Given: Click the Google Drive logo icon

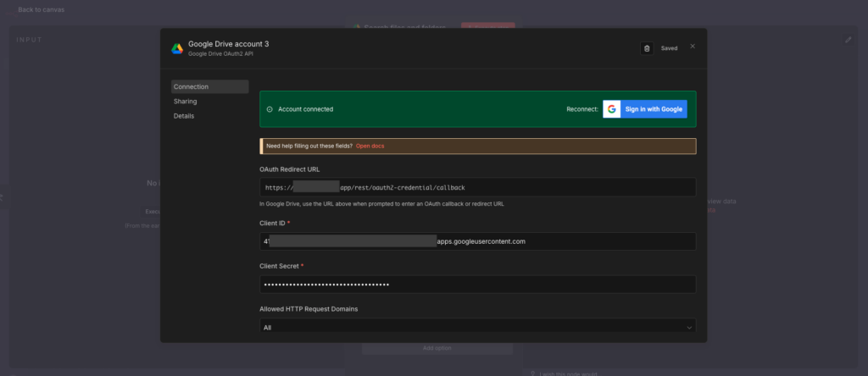Looking at the screenshot, I should pos(177,48).
